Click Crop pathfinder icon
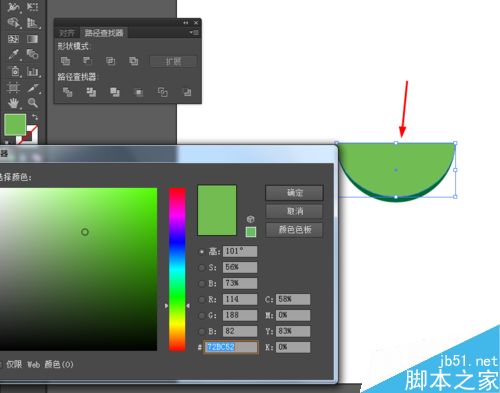 click(x=138, y=92)
